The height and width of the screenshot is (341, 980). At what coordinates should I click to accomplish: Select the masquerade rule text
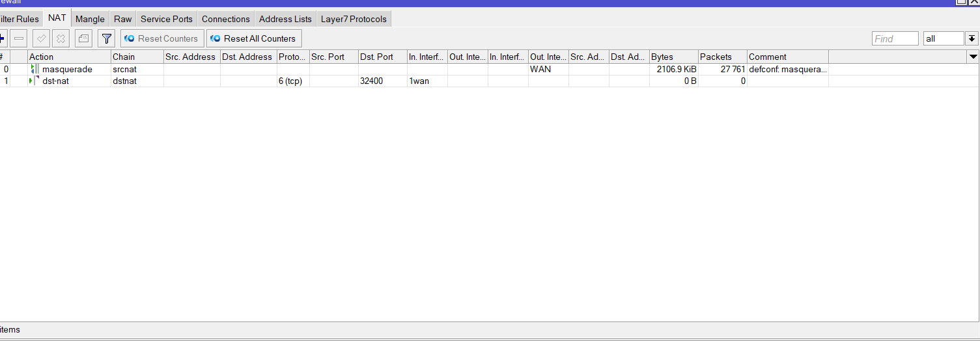[x=67, y=69]
